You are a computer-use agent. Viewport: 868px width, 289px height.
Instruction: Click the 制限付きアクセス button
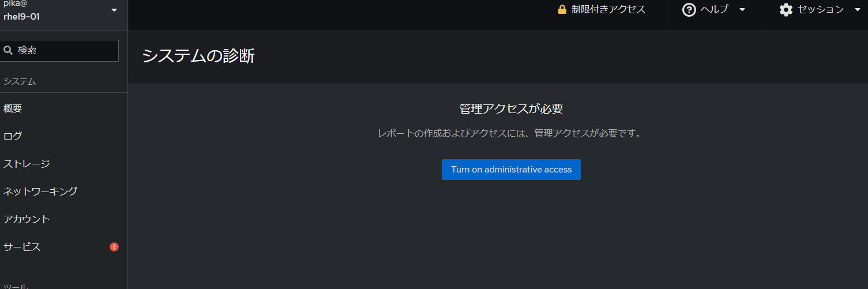pos(602,10)
